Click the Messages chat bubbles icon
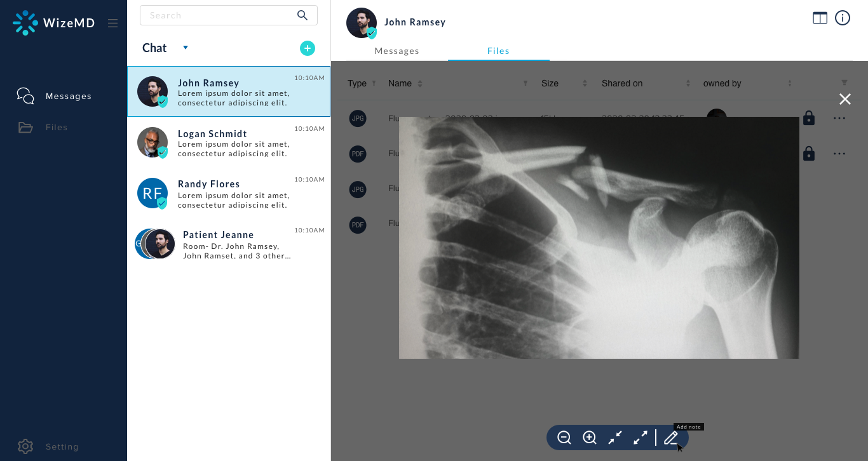Image resolution: width=868 pixels, height=461 pixels. (x=25, y=96)
